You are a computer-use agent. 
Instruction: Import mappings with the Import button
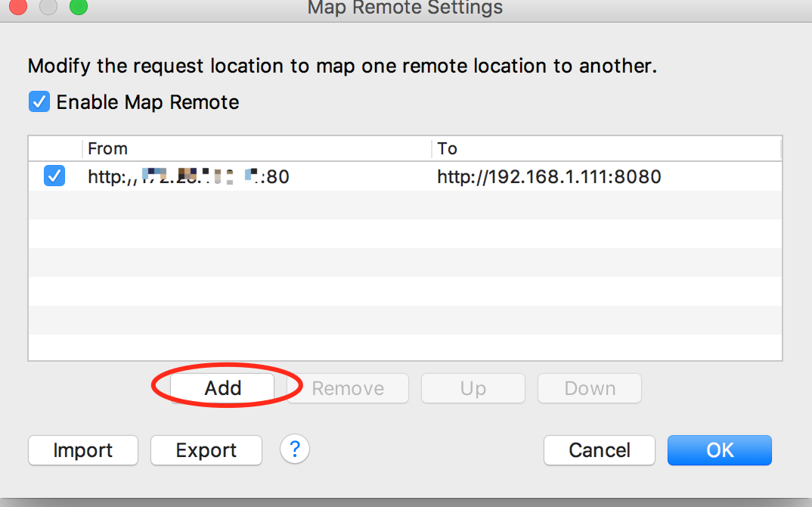[83, 450]
